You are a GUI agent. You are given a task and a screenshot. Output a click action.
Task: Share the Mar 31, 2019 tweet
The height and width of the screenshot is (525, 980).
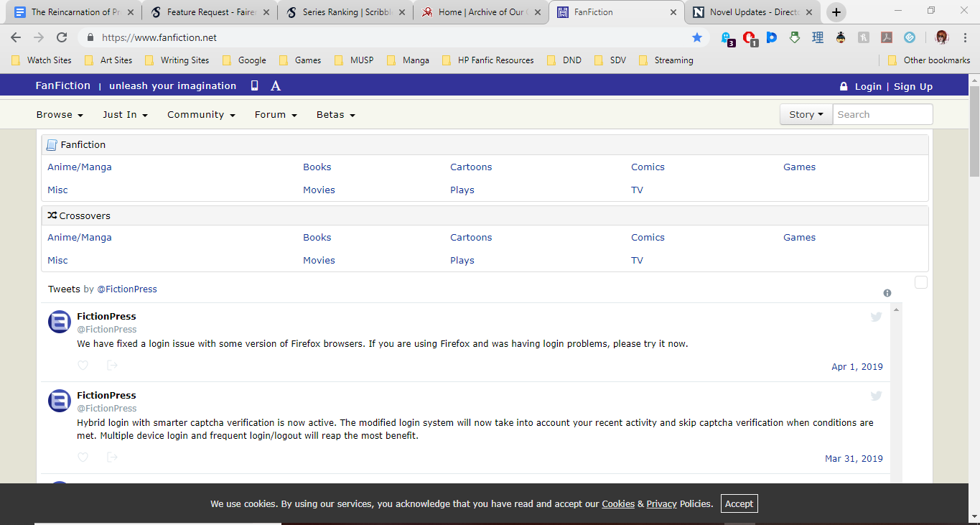[x=112, y=457]
